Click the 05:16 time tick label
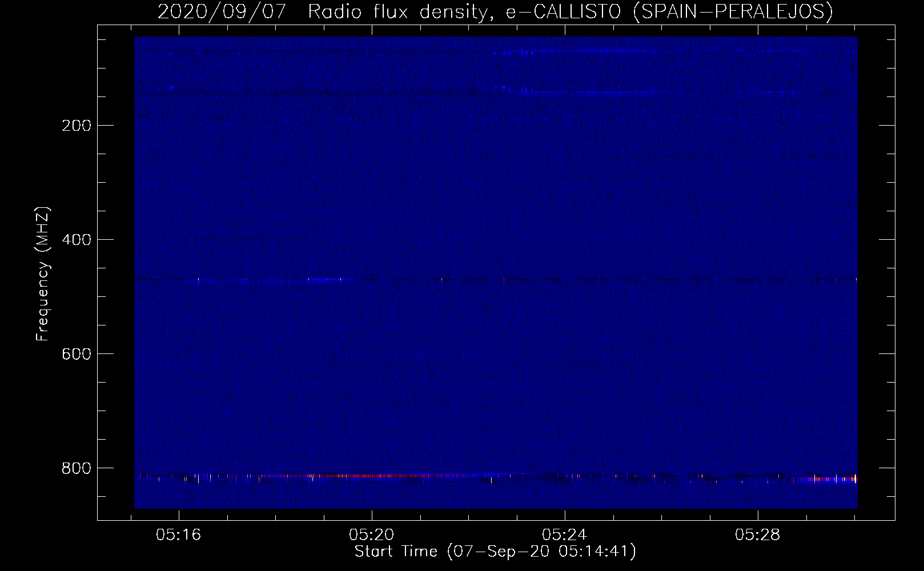This screenshot has width=924, height=571. click(179, 535)
